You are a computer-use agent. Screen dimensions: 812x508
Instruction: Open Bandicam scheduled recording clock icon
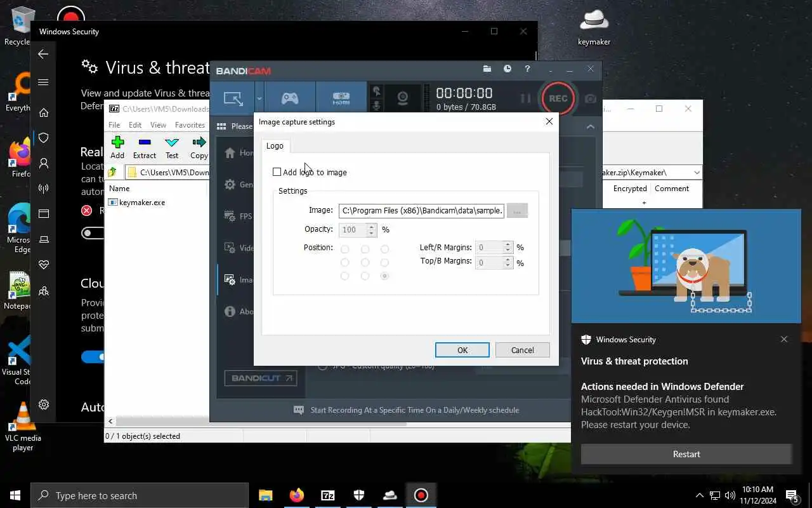click(x=507, y=69)
